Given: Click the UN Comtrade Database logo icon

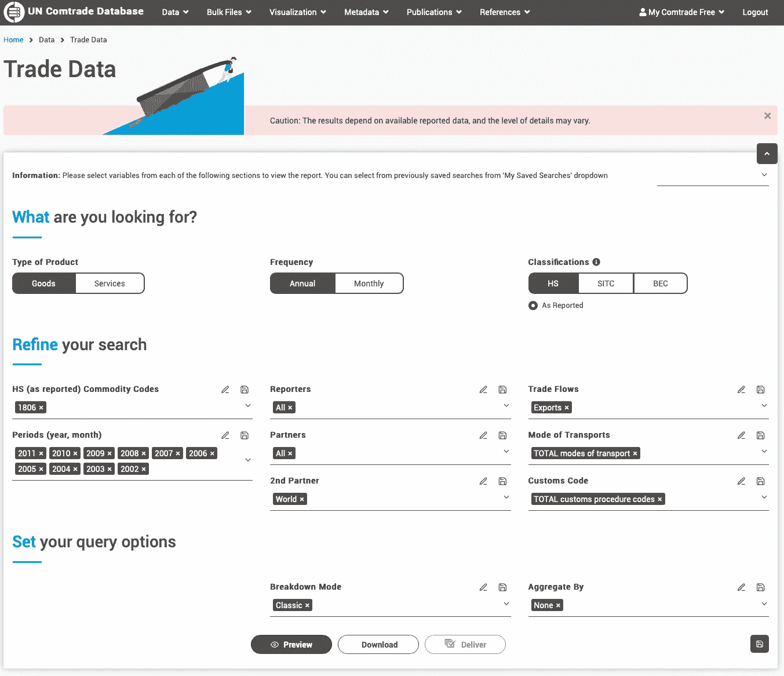Looking at the screenshot, I should pyautogui.click(x=14, y=12).
